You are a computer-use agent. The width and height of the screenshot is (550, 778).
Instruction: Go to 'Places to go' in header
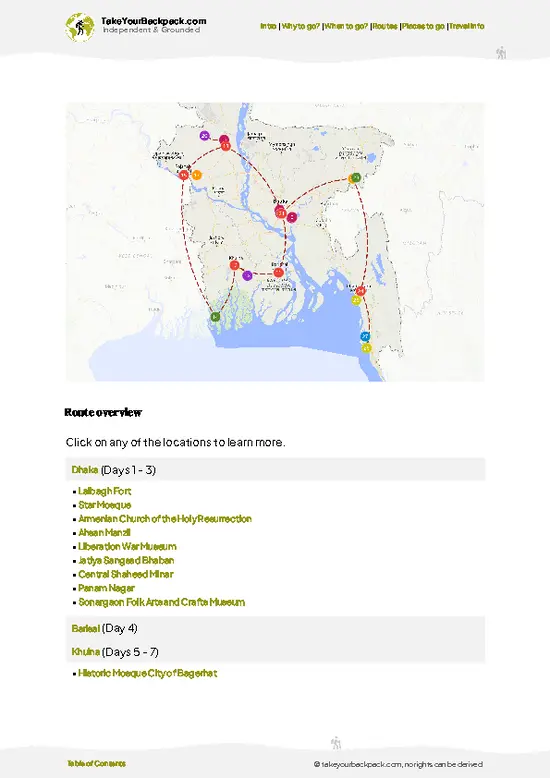coord(423,26)
